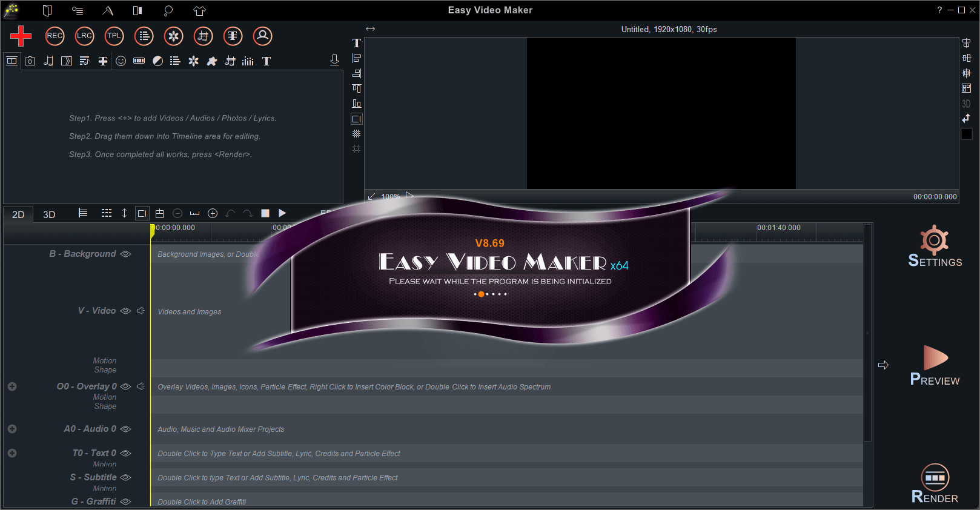Select the music note audio tab icon
The width and height of the screenshot is (980, 510).
click(48, 61)
